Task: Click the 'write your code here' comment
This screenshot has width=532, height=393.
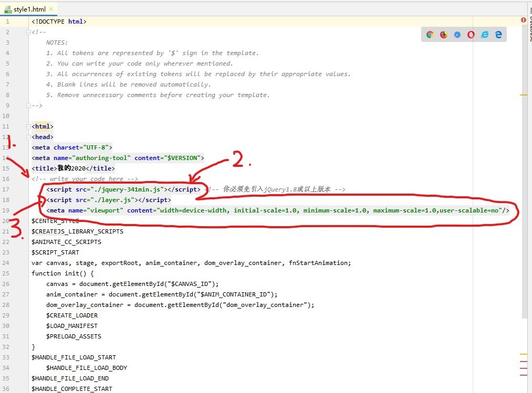Action: click(x=85, y=179)
